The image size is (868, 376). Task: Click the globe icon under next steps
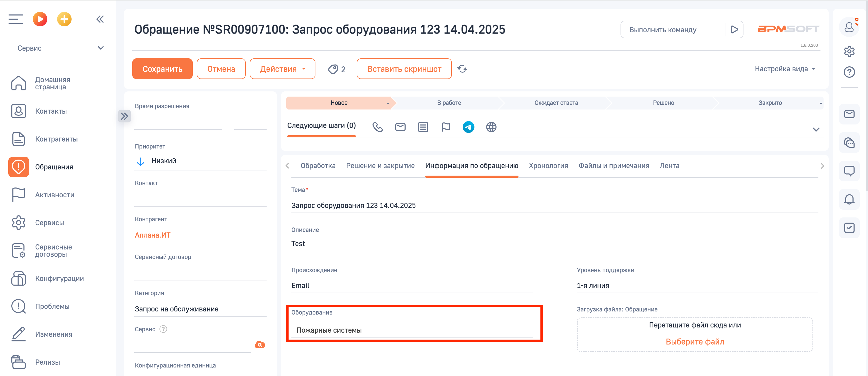[491, 127]
